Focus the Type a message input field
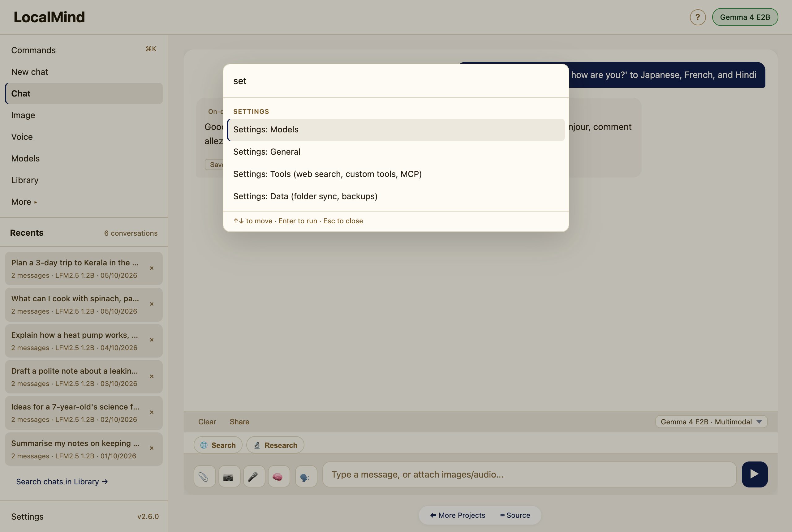This screenshot has width=792, height=532. pyautogui.click(x=529, y=474)
